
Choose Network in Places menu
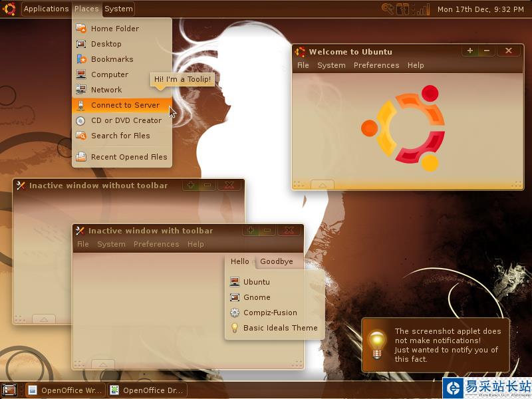(122, 90)
